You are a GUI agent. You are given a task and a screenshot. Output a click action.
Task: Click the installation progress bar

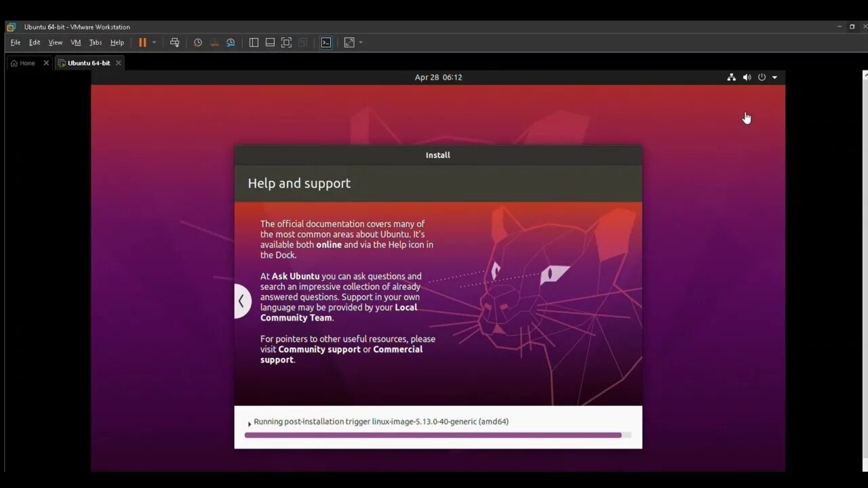(438, 435)
